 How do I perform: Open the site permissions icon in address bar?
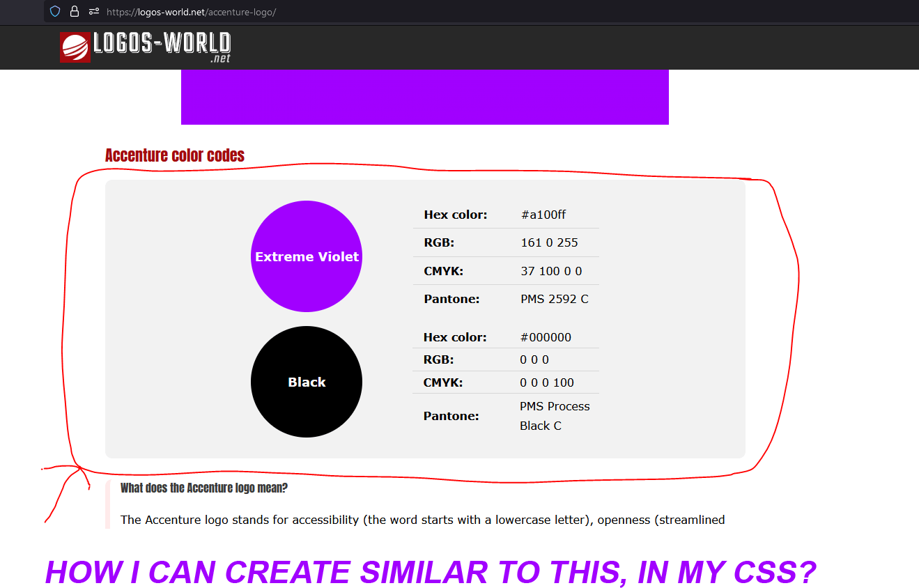94,12
